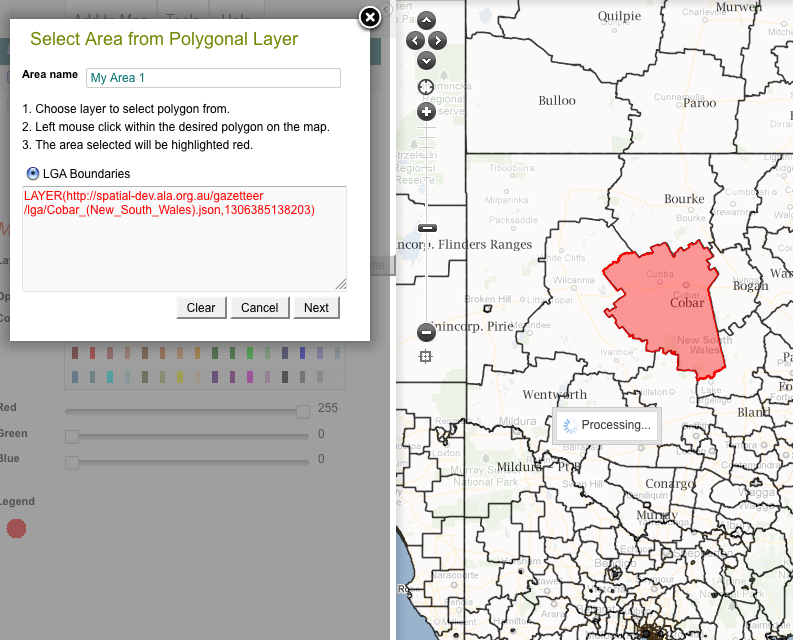Click inside the LAYER text area
Screen dimensions: 793x640
(184, 250)
